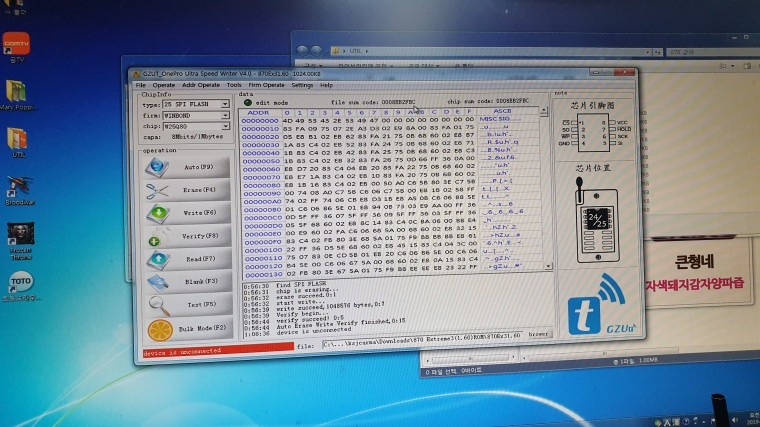Click the Read upload arrow icon
Image resolution: width=760 pixels, height=427 pixels.
pyautogui.click(x=158, y=260)
